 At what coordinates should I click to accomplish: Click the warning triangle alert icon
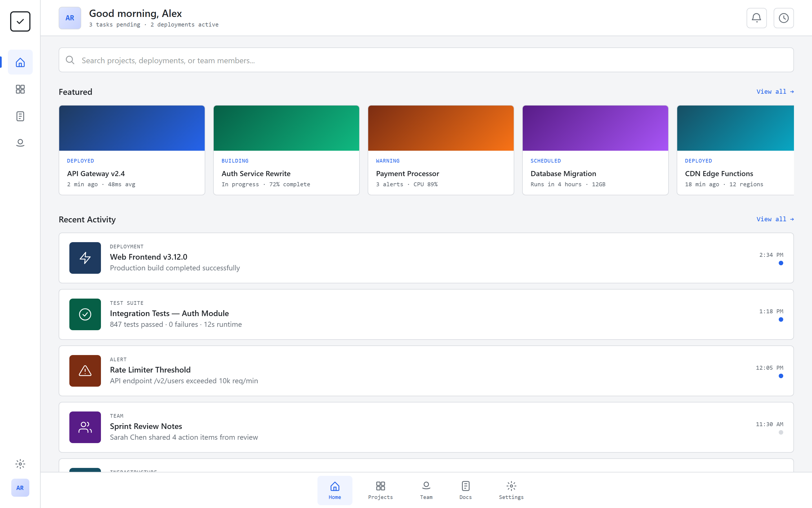85,371
